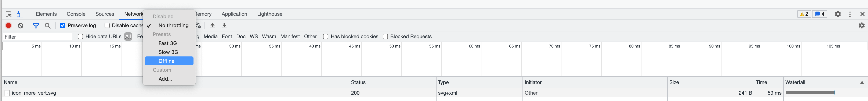Export HAR file with download arrow
This screenshot has width=868, height=101.
(x=224, y=25)
